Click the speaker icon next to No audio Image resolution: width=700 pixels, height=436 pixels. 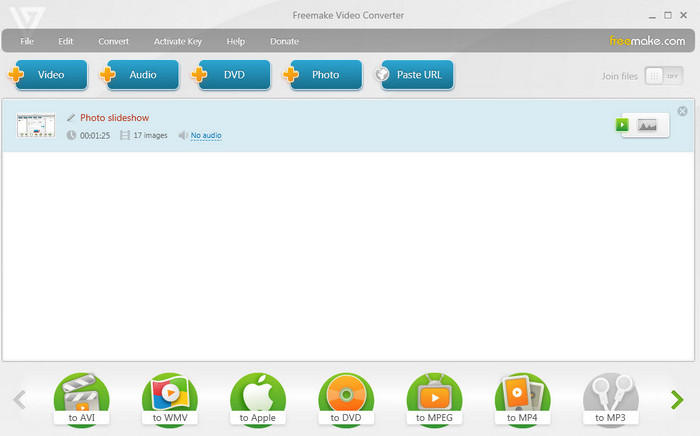(x=183, y=135)
